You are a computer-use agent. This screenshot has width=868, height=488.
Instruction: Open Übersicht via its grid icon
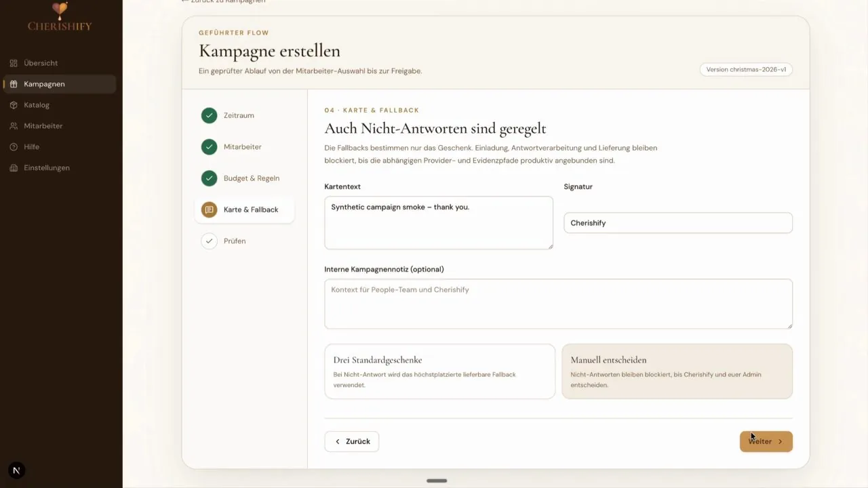[14, 63]
